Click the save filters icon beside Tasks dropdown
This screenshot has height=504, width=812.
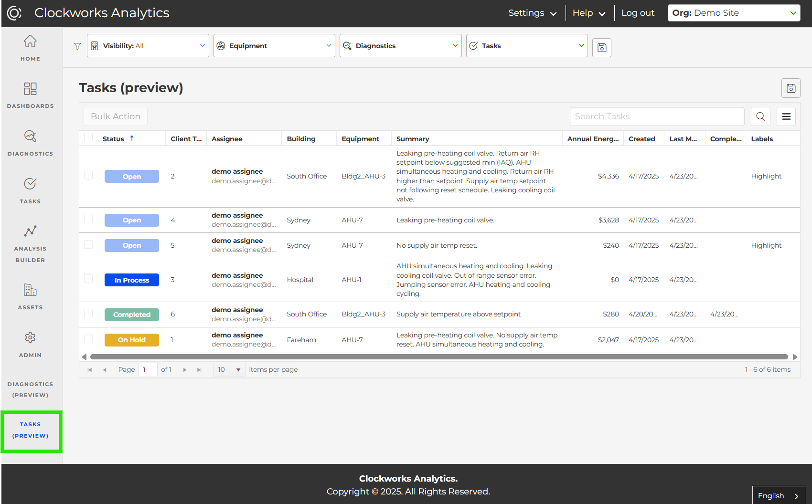point(602,47)
